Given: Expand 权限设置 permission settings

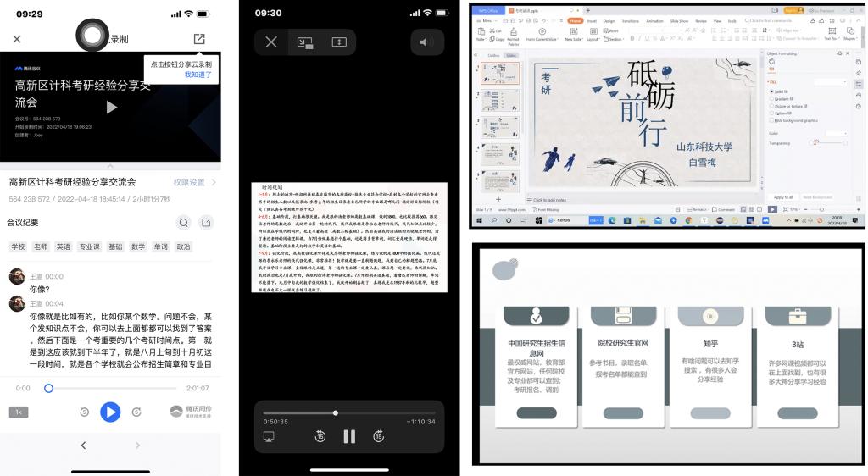Looking at the screenshot, I should 194,182.
